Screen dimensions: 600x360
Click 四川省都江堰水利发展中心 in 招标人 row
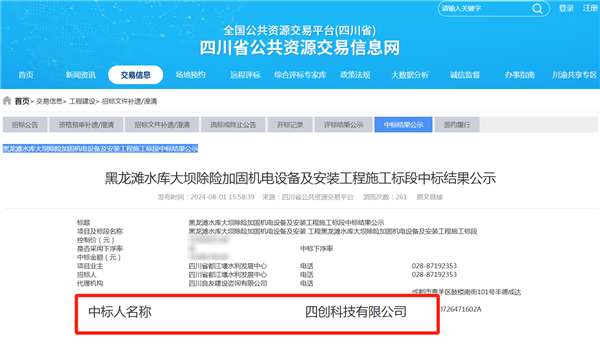click(x=228, y=275)
